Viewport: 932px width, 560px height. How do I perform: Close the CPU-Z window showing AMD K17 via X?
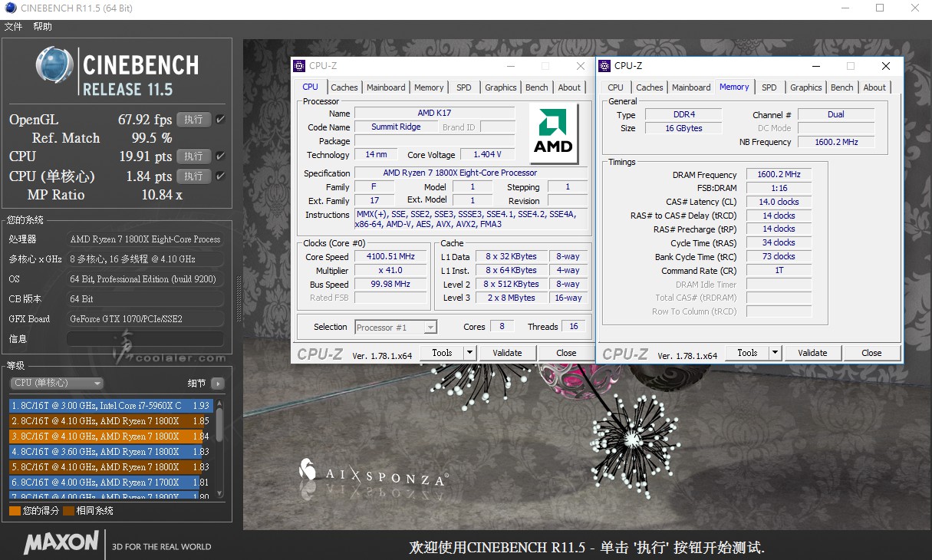click(581, 66)
